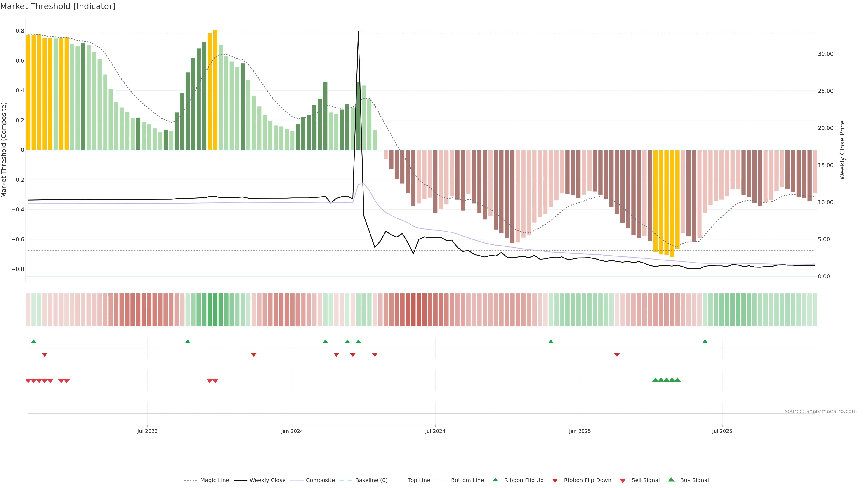The width and height of the screenshot is (868, 488).
Task: Click the Sell Signal legend marker
Action: click(x=623, y=481)
